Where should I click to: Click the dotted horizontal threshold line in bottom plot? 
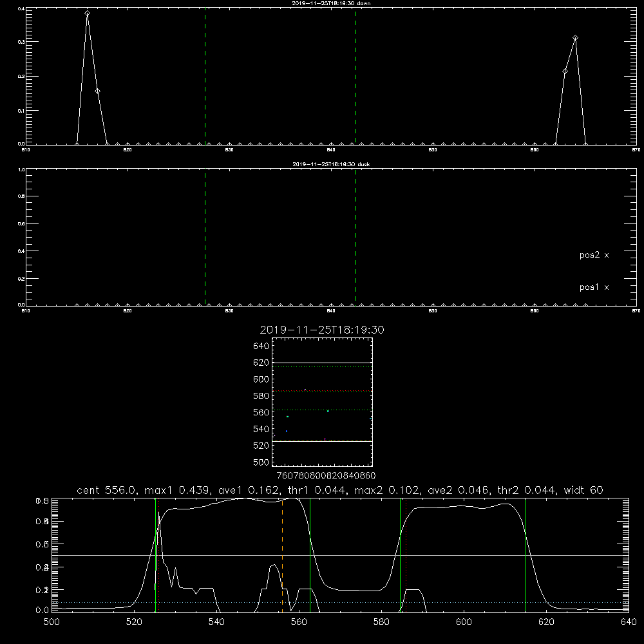tap(340, 603)
